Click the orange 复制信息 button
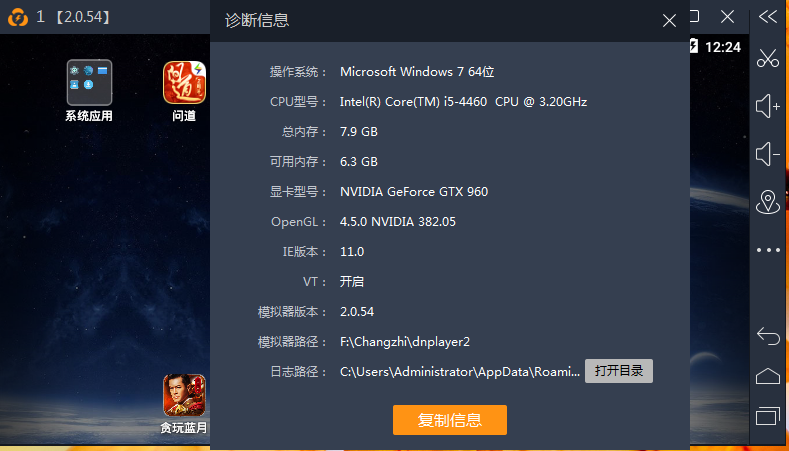Image resolution: width=789 pixels, height=451 pixels. (450, 420)
